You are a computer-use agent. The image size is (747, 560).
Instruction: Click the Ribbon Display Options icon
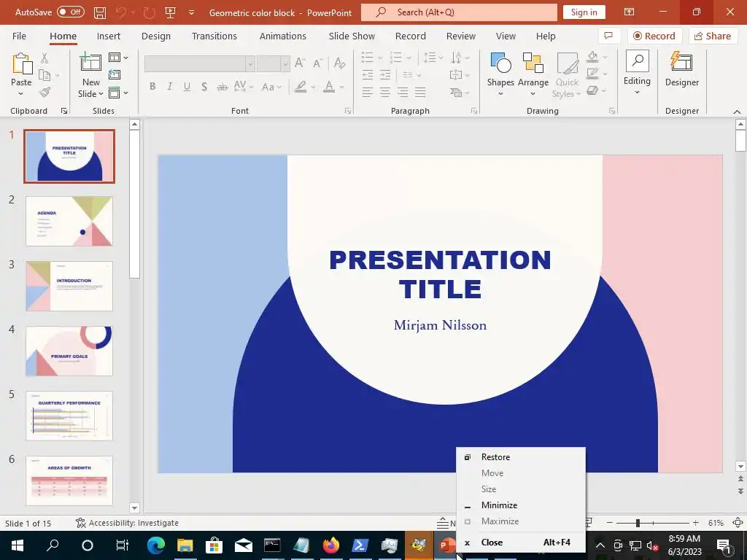pos(630,12)
